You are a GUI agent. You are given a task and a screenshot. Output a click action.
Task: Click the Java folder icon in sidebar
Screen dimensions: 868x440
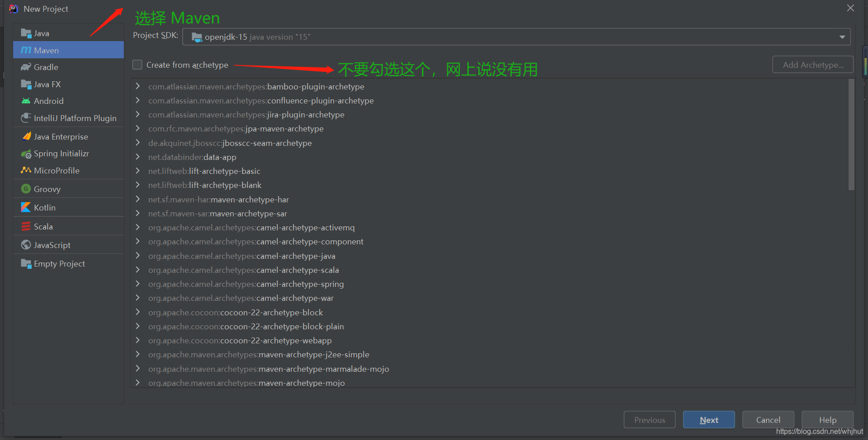pos(26,33)
